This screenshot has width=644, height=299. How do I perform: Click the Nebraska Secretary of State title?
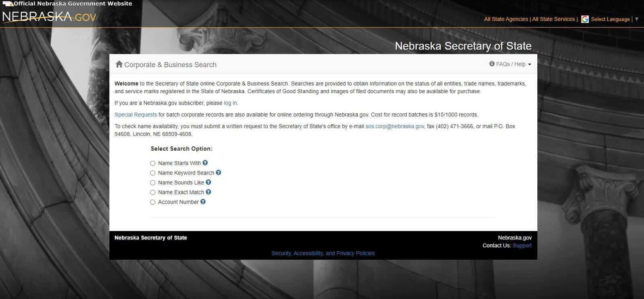pos(463,46)
